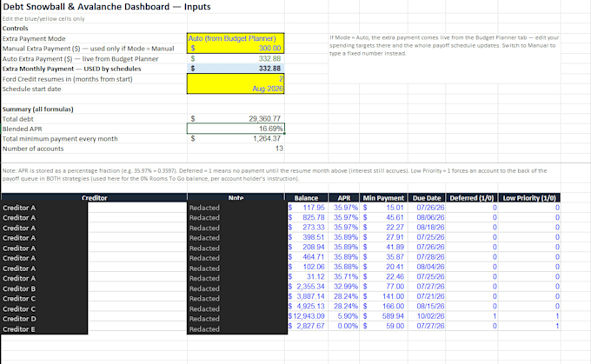Select the Low Priority value 1 in Creditor E row

pos(529,326)
